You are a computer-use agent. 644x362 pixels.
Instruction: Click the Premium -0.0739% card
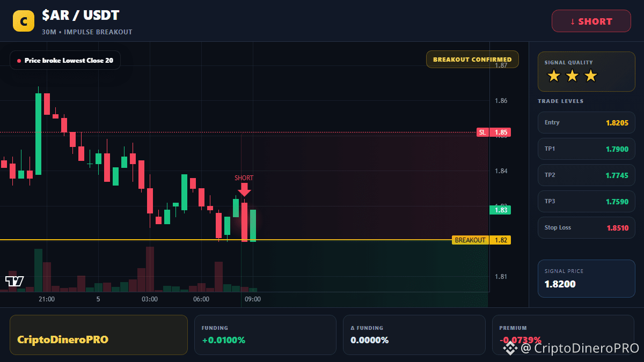pyautogui.click(x=563, y=335)
